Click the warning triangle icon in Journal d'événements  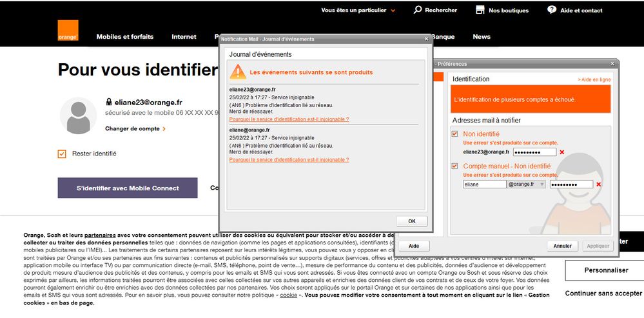pos(238,72)
